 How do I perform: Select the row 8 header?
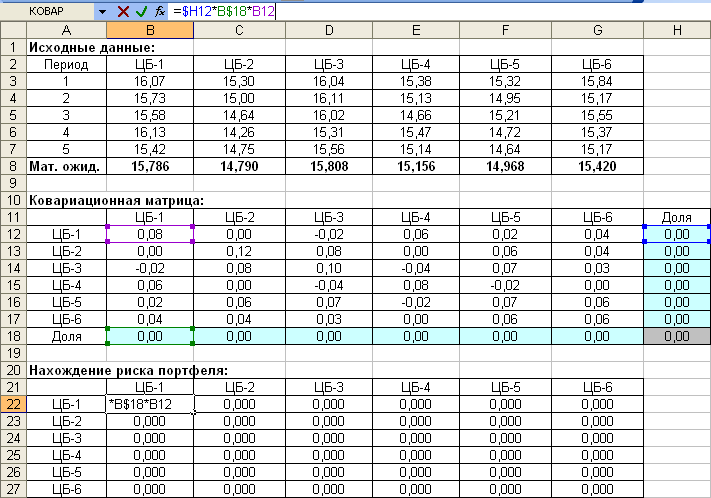tap(12, 167)
